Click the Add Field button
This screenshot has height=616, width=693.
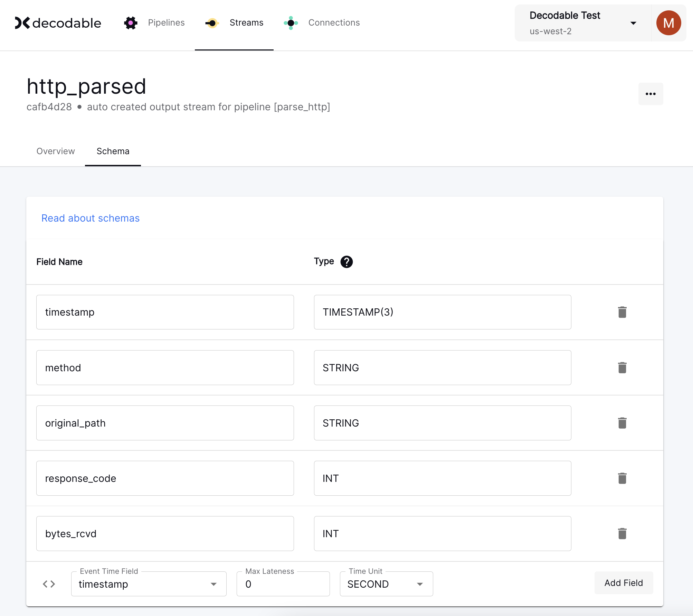[623, 583]
